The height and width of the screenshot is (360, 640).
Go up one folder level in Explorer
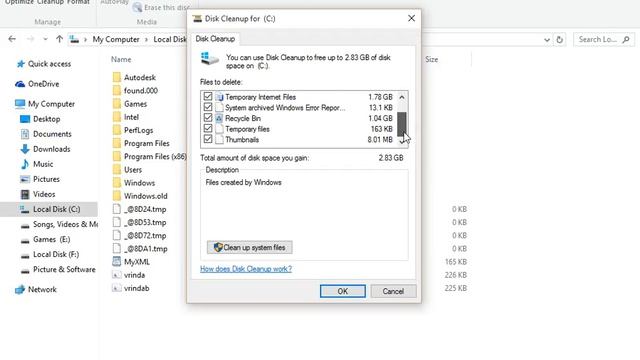click(59, 39)
